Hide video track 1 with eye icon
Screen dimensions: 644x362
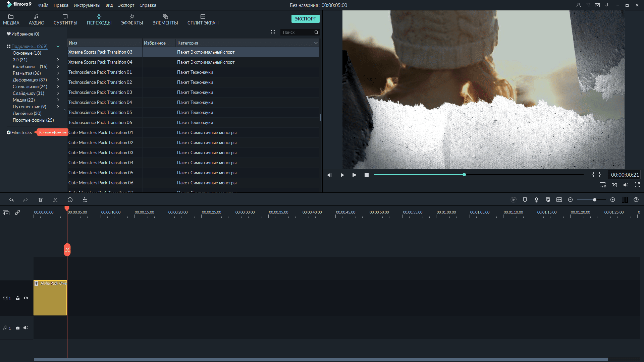coord(26,298)
